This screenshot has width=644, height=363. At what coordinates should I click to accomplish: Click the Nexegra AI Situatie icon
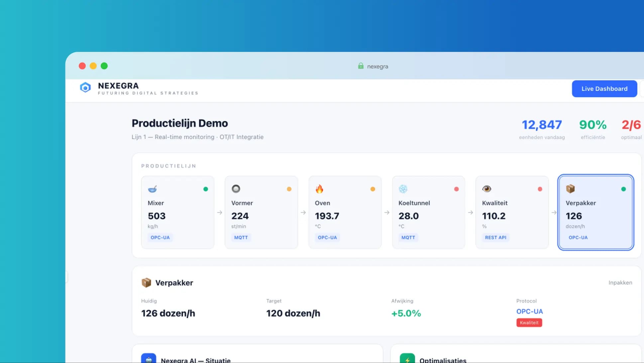pos(149,359)
